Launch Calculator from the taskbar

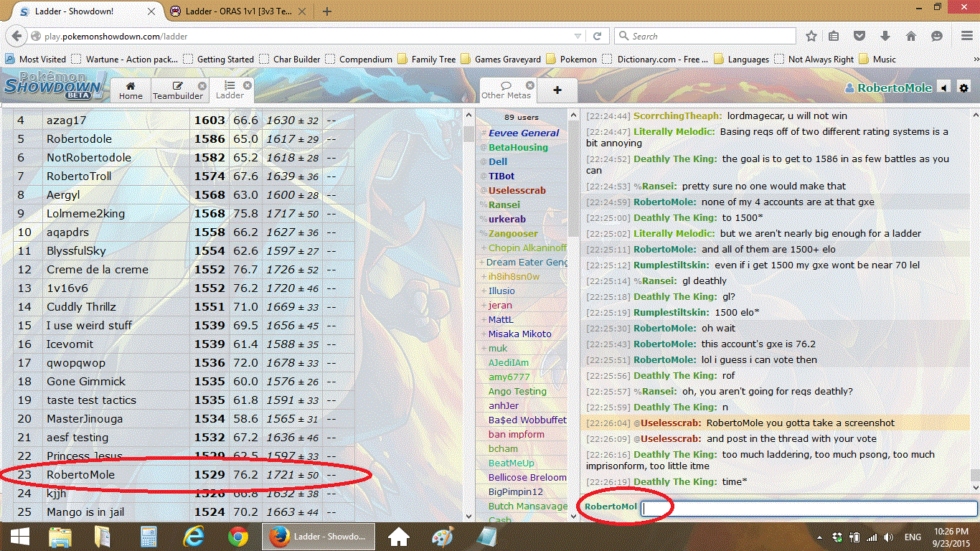(149, 537)
